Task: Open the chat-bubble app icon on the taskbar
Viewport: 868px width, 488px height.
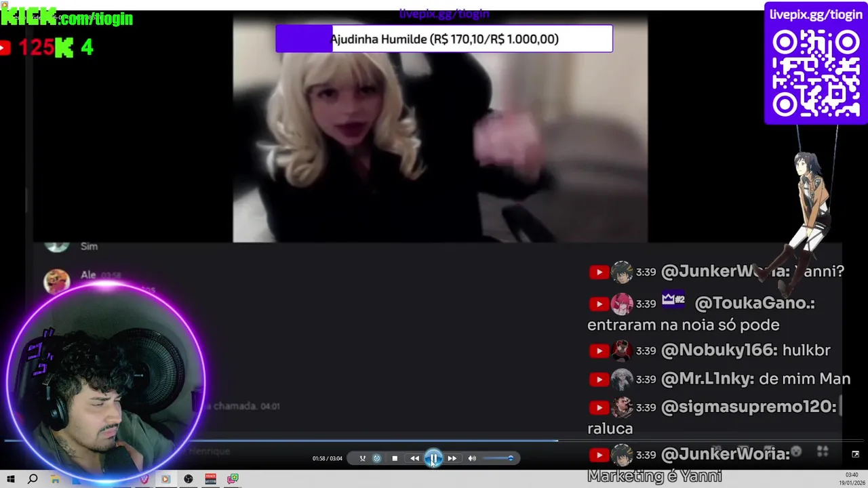Action: pos(233,479)
